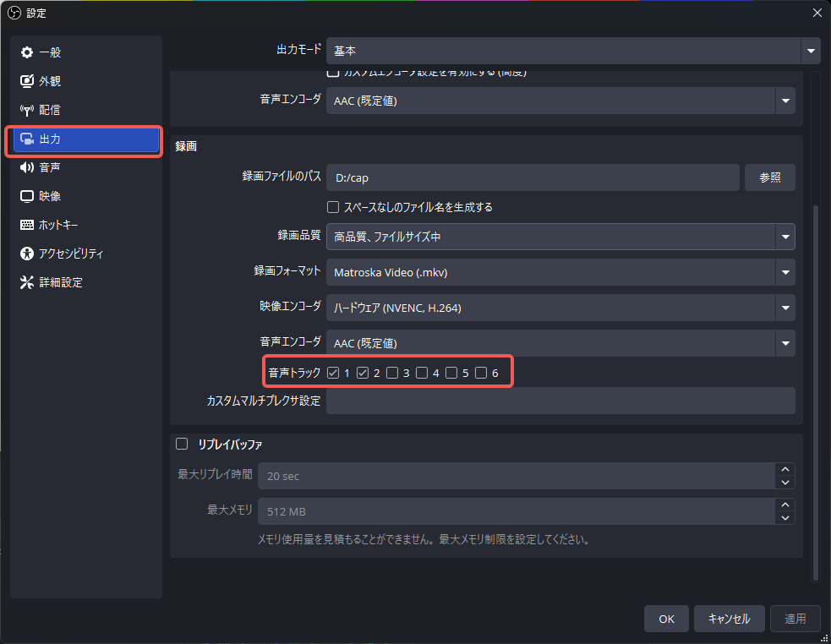Click the 適用 apply button
Screen dimensions: 831x644
tap(795, 619)
